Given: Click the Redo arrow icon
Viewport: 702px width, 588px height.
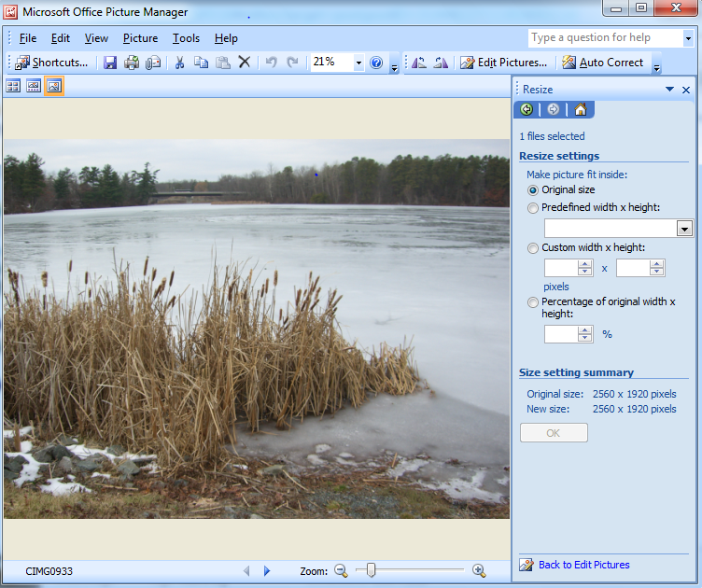Looking at the screenshot, I should [x=293, y=62].
